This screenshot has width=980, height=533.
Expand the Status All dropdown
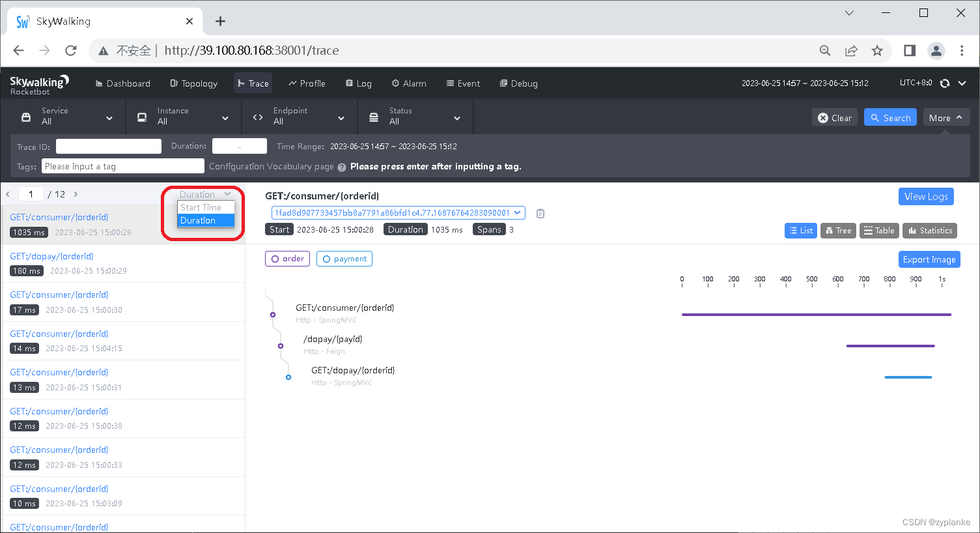click(x=415, y=117)
